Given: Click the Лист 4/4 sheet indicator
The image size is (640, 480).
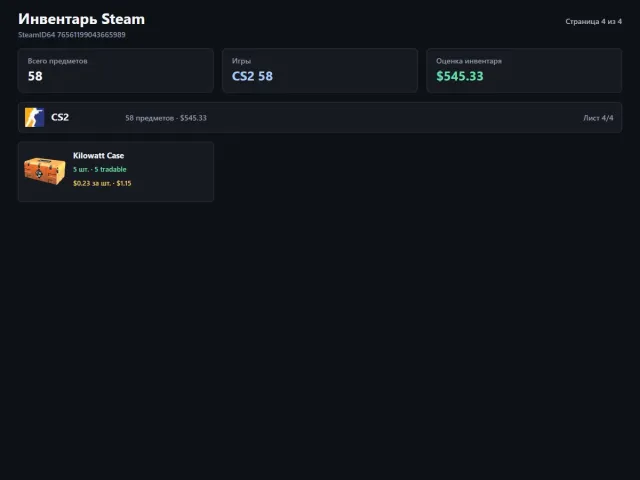Looking at the screenshot, I should [x=598, y=118].
